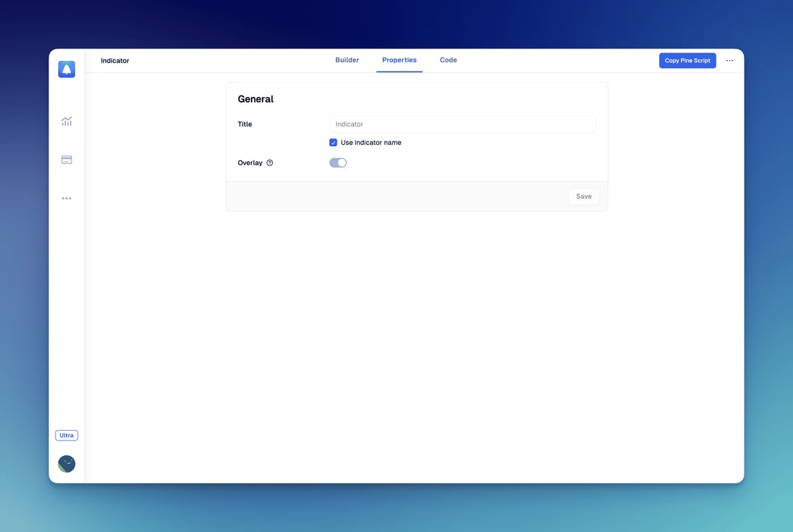This screenshot has width=793, height=532.
Task: Open the billing credit card icon
Action: click(x=67, y=159)
